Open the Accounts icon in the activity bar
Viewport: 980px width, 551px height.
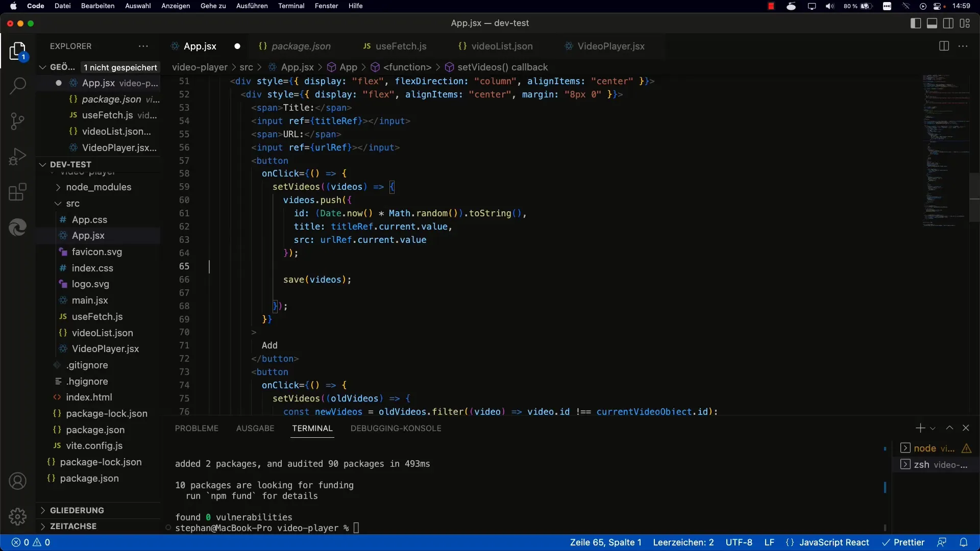(x=17, y=481)
